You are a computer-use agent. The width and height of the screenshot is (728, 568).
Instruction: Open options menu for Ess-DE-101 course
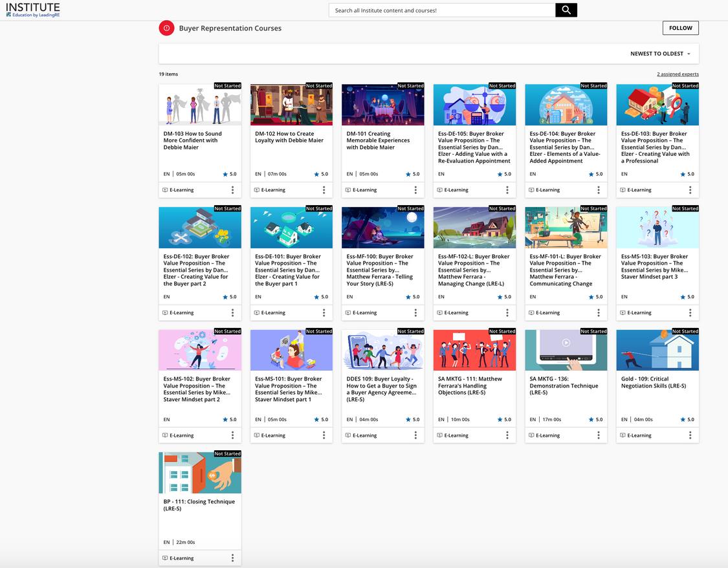pyautogui.click(x=324, y=312)
